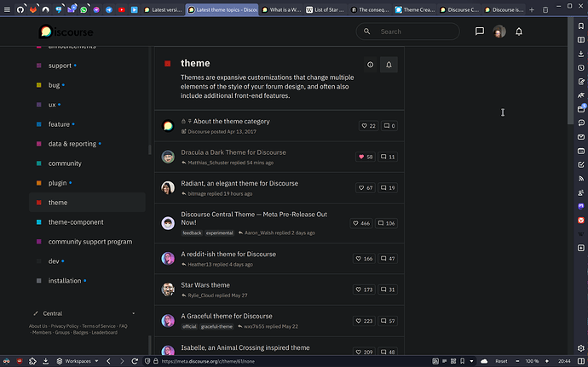Open the Vivaldi web panel
This screenshot has width=588, height=367.
[x=581, y=220]
